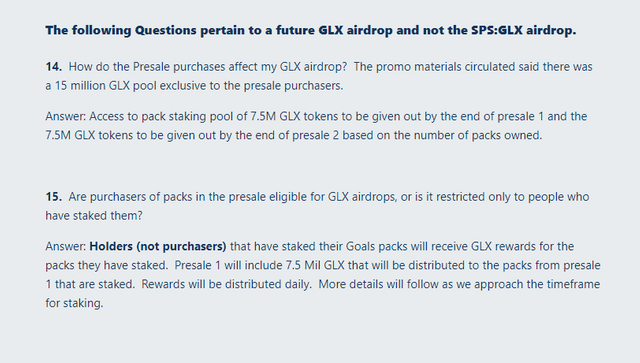Screen dimensions: 640x363
Task: Click the words 'have staked them?'
Action: point(94,216)
